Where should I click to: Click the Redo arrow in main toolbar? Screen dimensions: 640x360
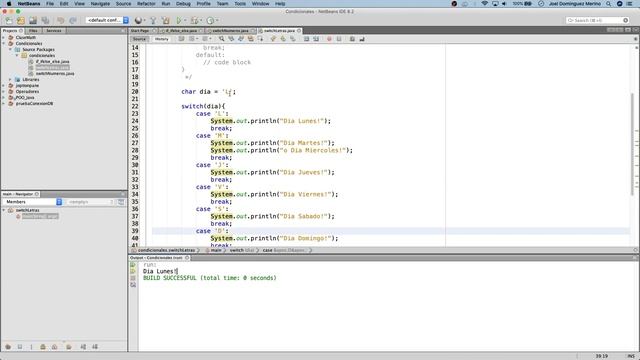click(73, 20)
